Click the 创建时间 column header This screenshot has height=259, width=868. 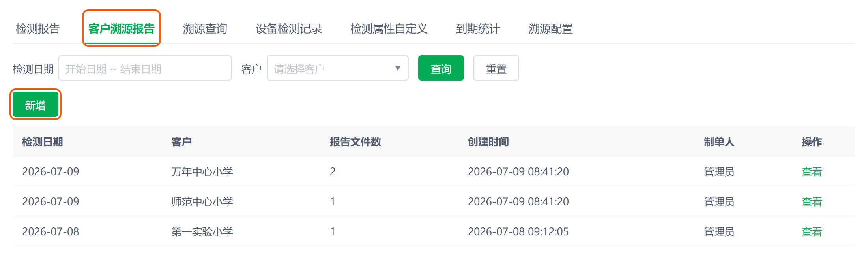(488, 142)
